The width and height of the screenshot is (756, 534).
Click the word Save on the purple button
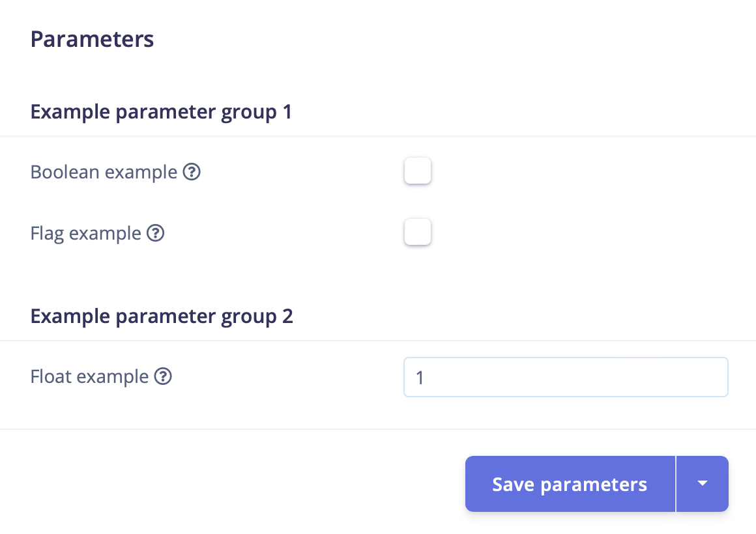pyautogui.click(x=514, y=485)
